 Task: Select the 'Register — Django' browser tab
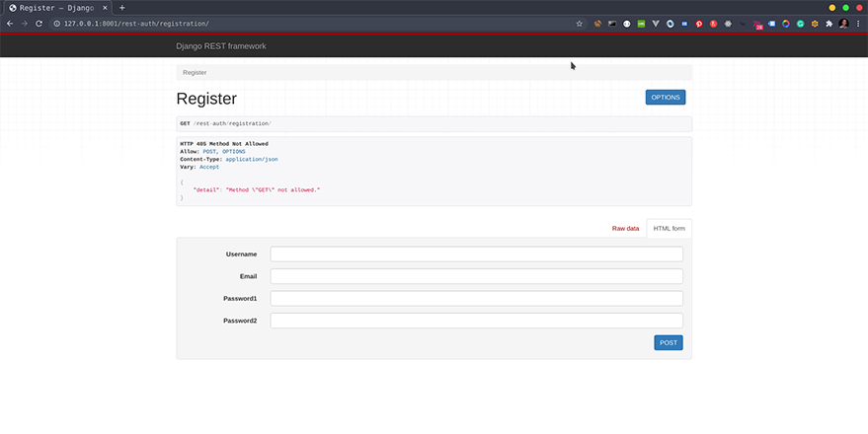(x=57, y=8)
